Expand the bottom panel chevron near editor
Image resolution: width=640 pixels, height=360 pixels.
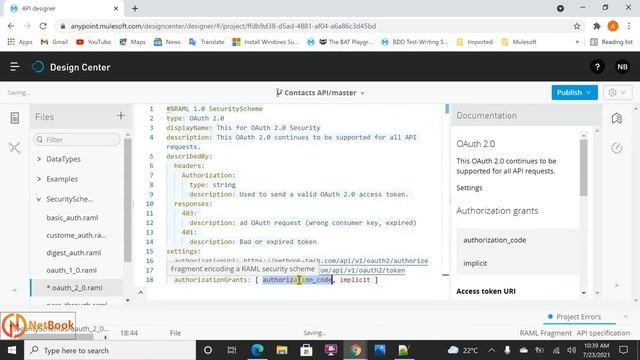pyautogui.click(x=140, y=292)
